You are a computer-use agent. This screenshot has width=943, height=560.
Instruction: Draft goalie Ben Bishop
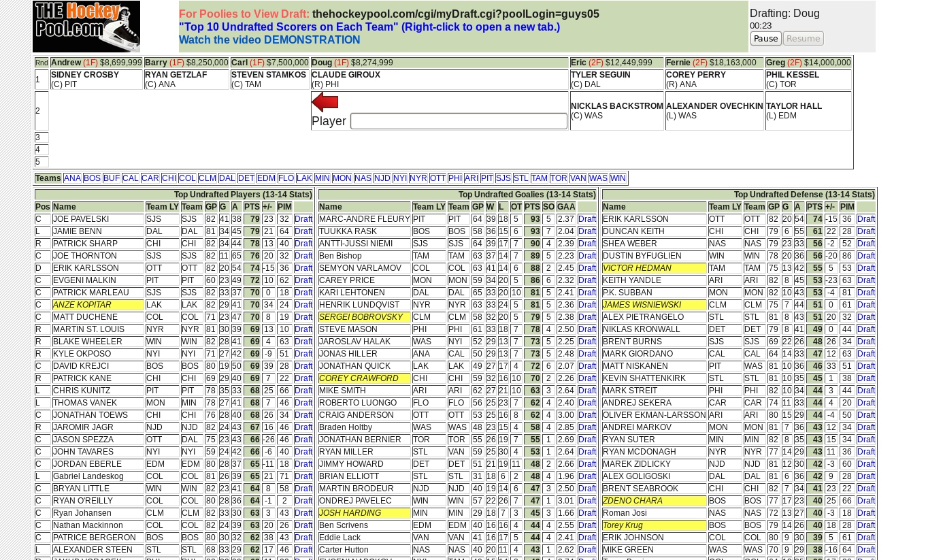587,256
